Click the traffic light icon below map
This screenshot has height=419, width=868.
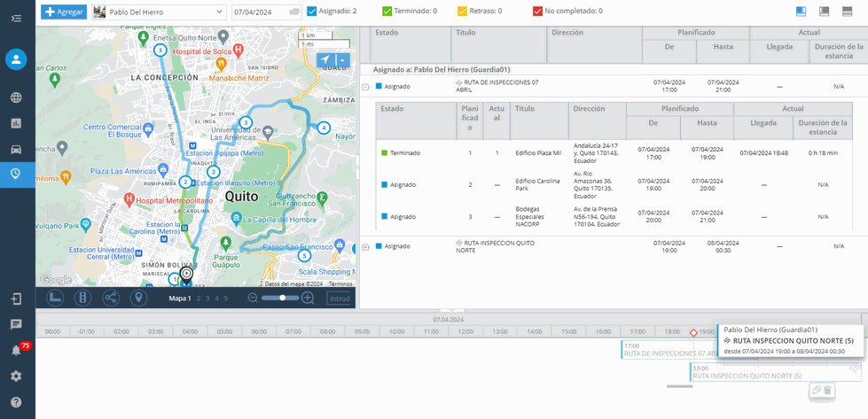click(82, 299)
